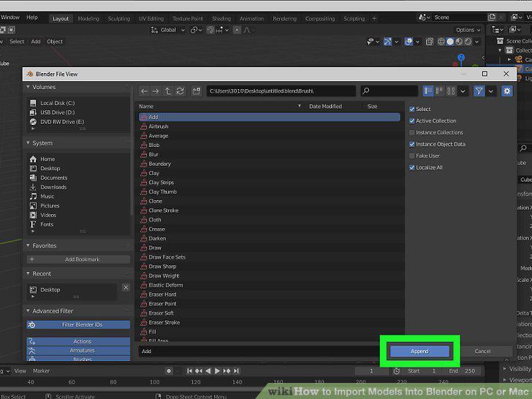Switch to the Sculpting workspace tab

pos(119,19)
